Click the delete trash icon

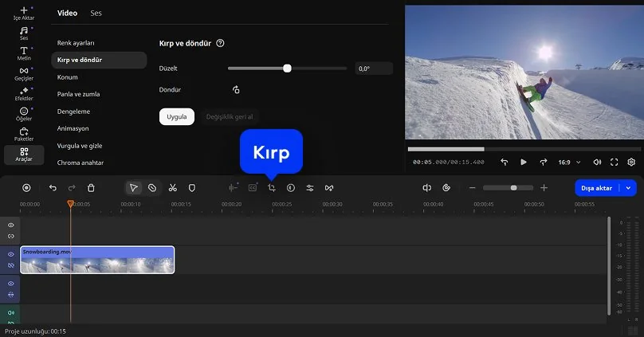pos(91,188)
